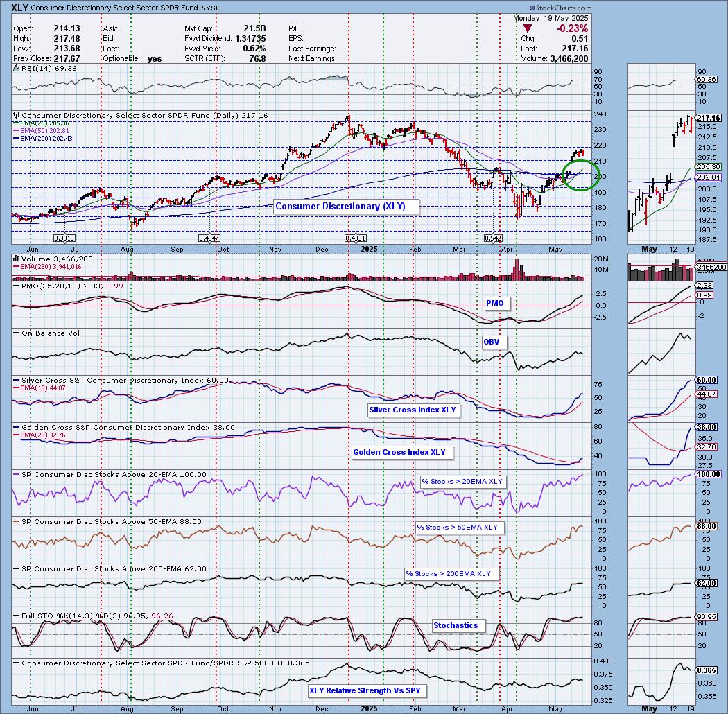Click the Fwd Dividend value 1.34735
Image resolution: width=728 pixels, height=714 pixels.
click(250, 39)
